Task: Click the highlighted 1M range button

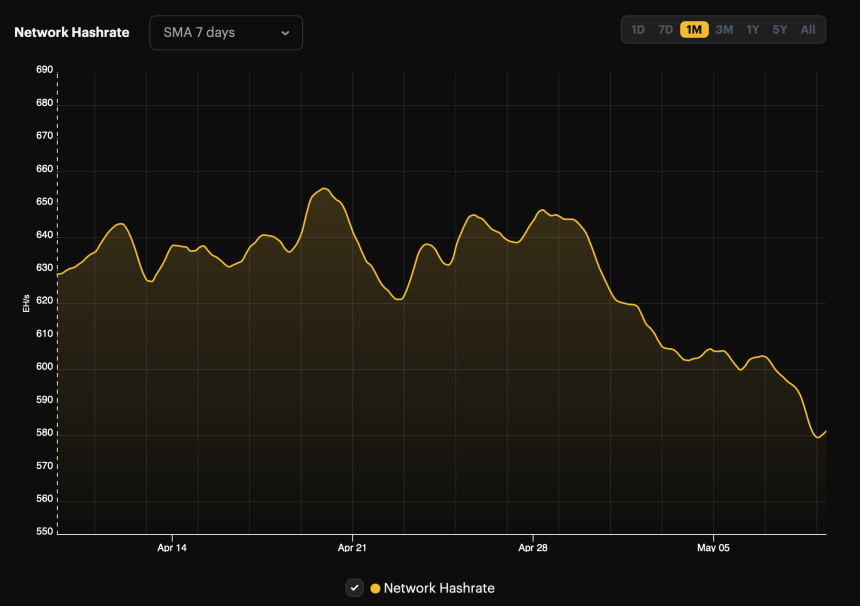Action: [694, 30]
